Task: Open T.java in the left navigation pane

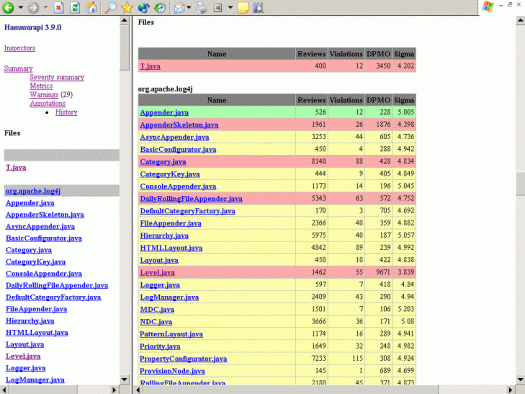Action: pos(16,167)
